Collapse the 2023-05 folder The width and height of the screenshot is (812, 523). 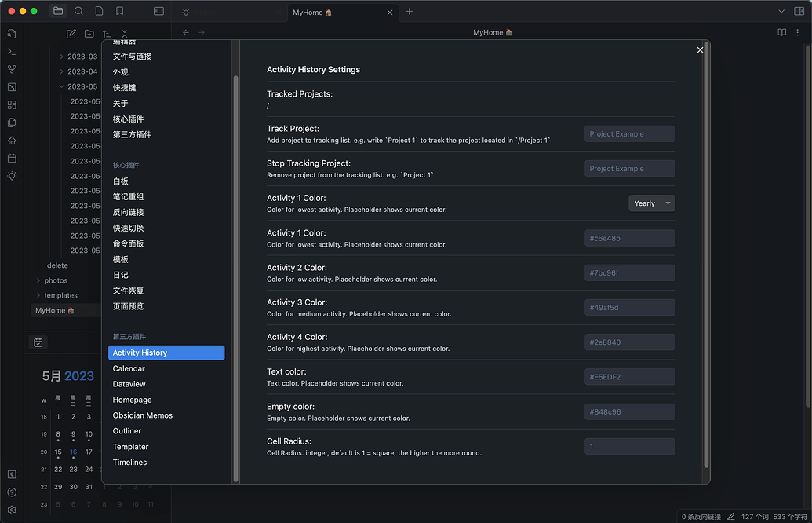(62, 86)
